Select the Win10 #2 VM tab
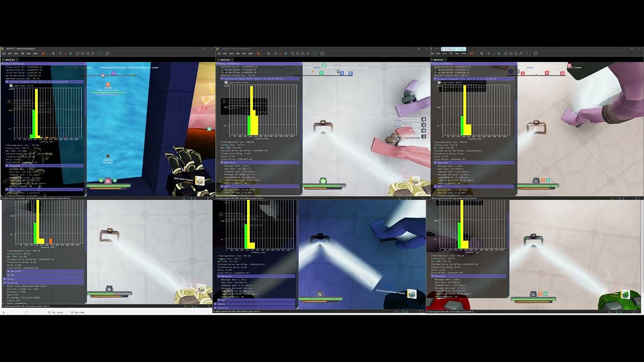The image size is (644, 362). pos(225,60)
